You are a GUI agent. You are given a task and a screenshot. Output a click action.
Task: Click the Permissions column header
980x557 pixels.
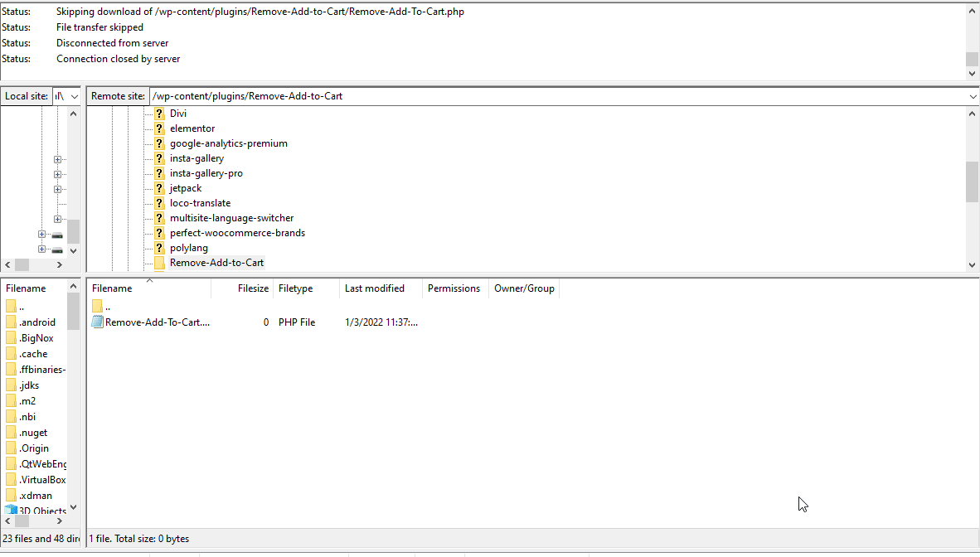click(x=454, y=288)
